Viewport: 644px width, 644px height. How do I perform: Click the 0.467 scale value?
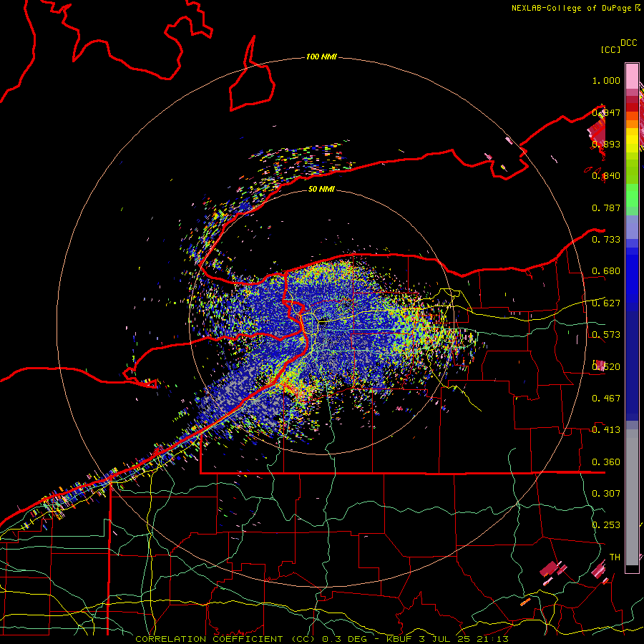[x=606, y=399]
